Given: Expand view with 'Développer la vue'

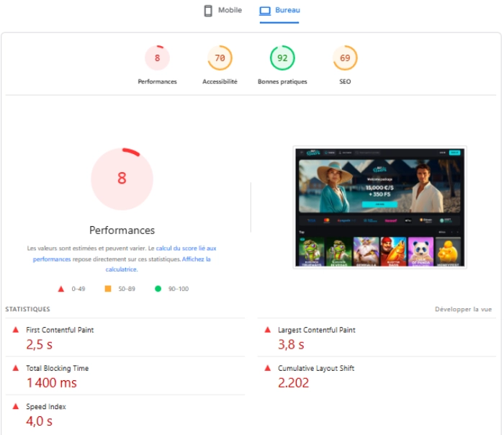Looking at the screenshot, I should coord(463,310).
